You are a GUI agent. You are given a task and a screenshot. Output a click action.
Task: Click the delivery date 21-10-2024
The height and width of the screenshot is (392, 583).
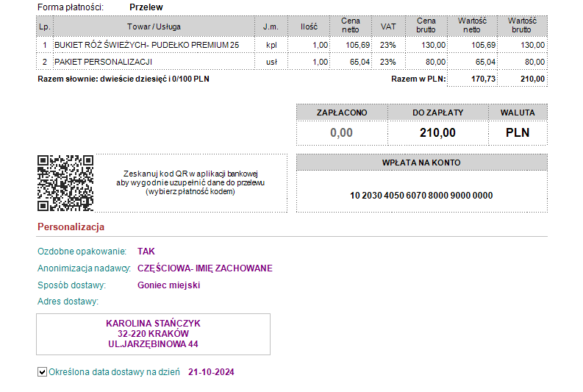coord(211,372)
